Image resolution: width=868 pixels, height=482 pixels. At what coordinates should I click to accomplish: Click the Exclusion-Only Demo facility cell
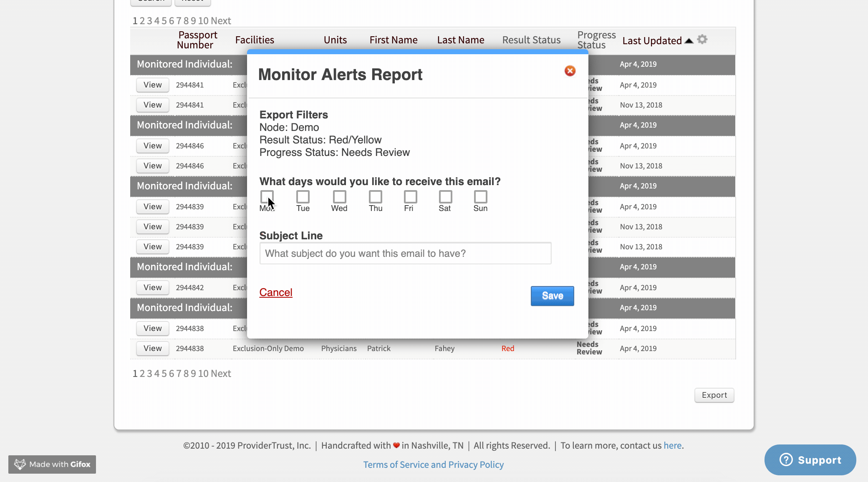click(268, 348)
